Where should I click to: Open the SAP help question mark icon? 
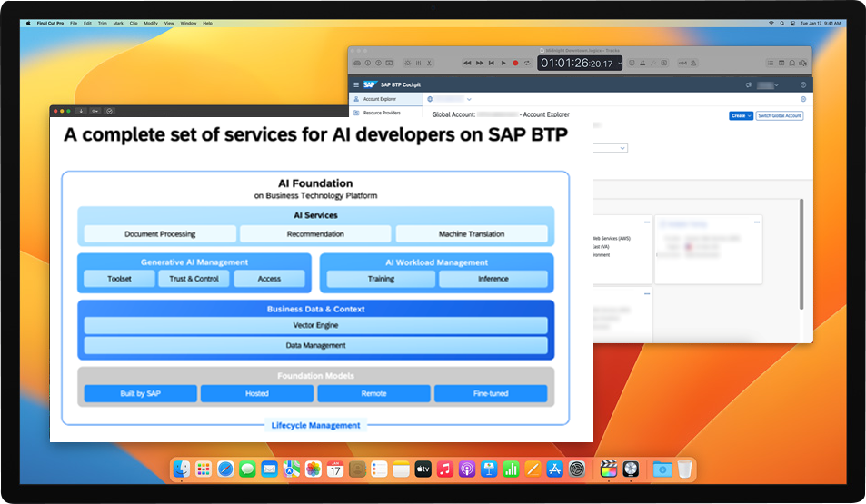click(803, 84)
